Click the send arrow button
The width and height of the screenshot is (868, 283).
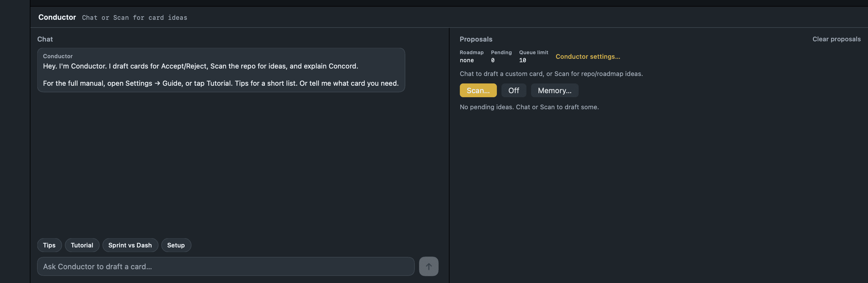pyautogui.click(x=429, y=266)
